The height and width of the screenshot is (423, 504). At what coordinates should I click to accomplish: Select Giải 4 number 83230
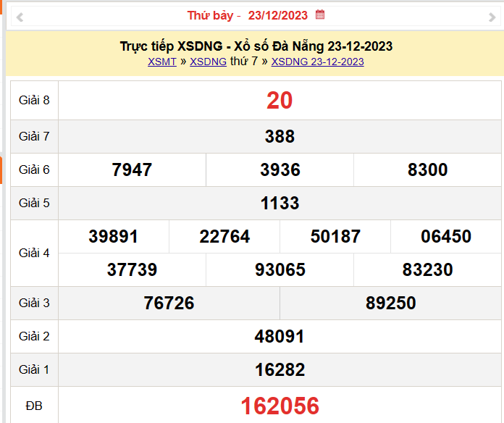pos(427,269)
